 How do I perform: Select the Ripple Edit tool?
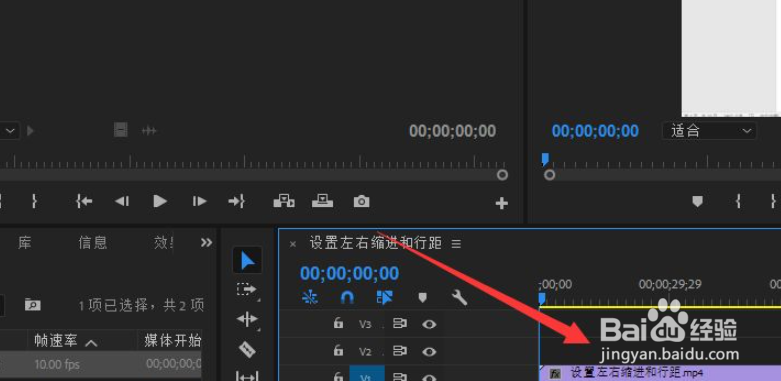(247, 319)
